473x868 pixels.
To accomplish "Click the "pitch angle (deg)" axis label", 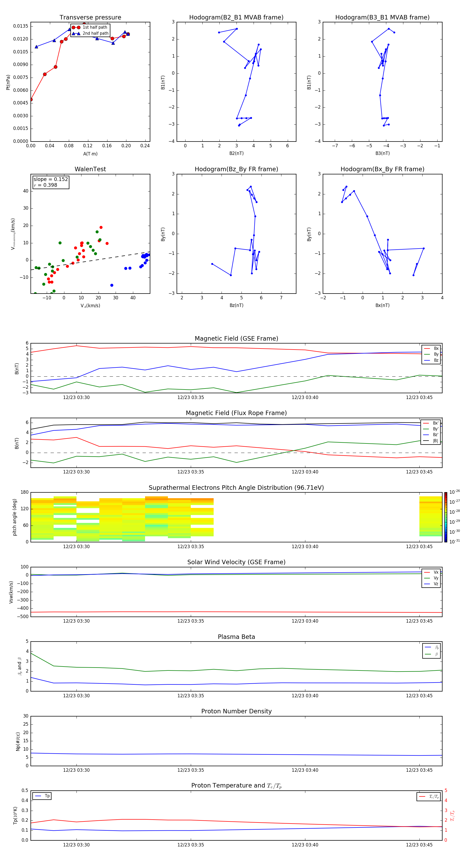I will click(14, 517).
